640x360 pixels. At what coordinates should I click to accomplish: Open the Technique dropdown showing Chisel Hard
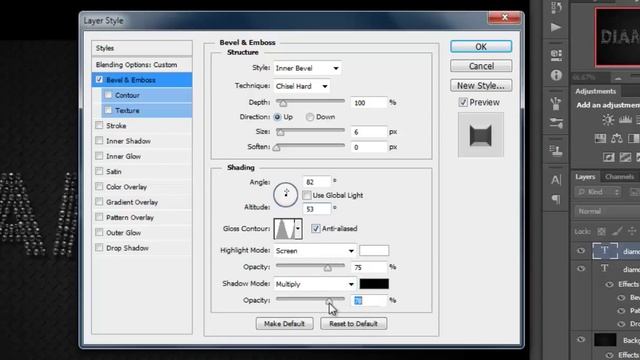tap(302, 86)
